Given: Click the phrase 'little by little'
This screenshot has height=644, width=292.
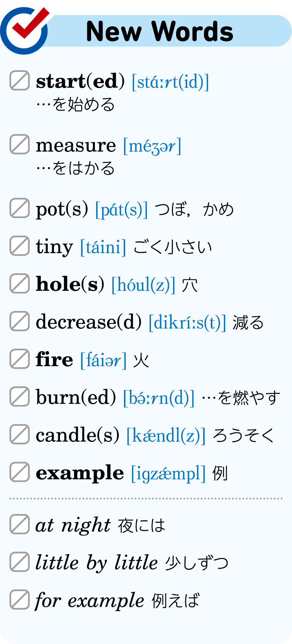Looking at the screenshot, I should click(96, 563).
